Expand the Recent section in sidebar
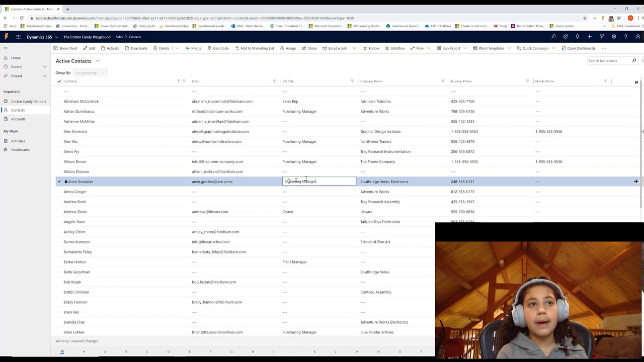This screenshot has height=362, width=644. 45,67
